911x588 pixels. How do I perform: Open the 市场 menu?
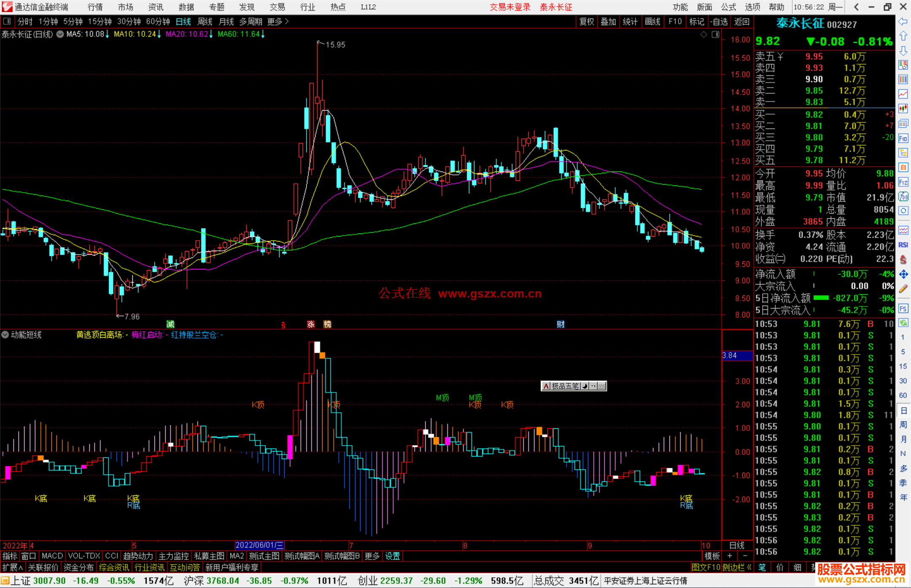coord(126,7)
